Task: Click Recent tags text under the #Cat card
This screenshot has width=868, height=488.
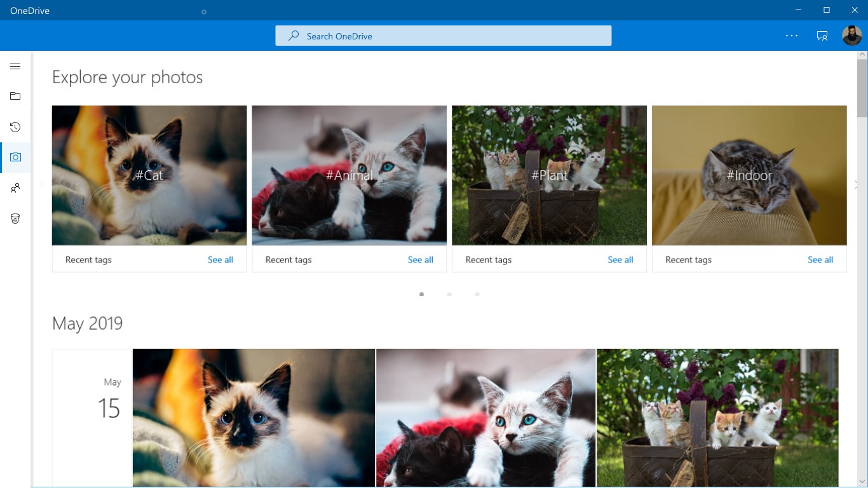Action: click(88, 259)
